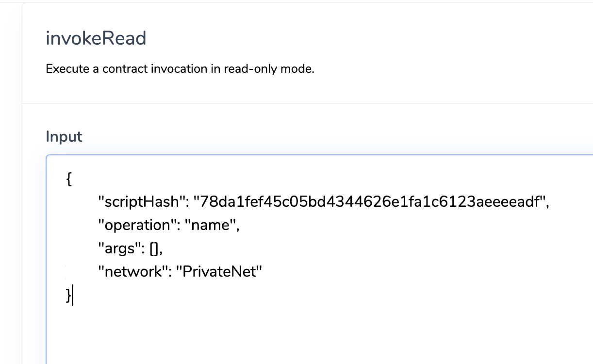Place cursor on the "args" key
593x364 pixels.
[x=118, y=248]
